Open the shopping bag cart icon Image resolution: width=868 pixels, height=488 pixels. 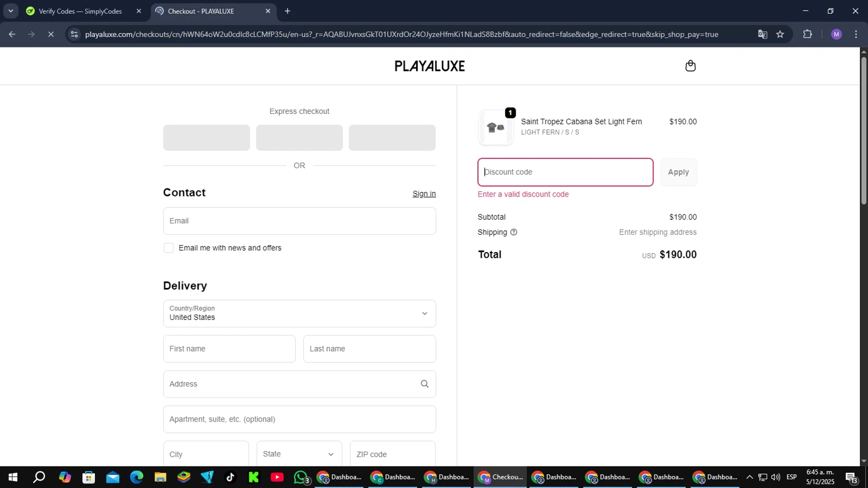click(x=690, y=66)
